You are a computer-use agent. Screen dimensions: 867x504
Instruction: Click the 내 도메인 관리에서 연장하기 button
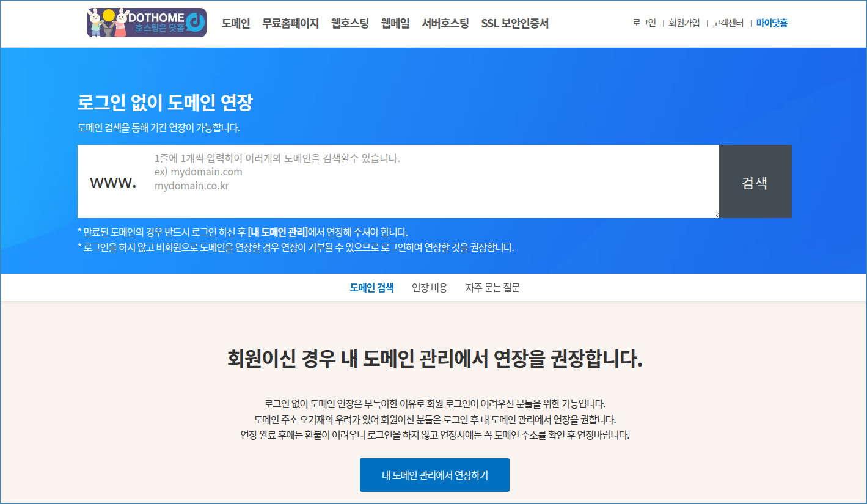tap(434, 475)
